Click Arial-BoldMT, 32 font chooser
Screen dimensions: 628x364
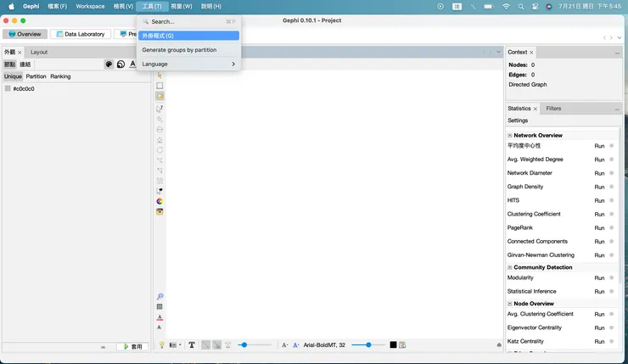(x=324, y=345)
